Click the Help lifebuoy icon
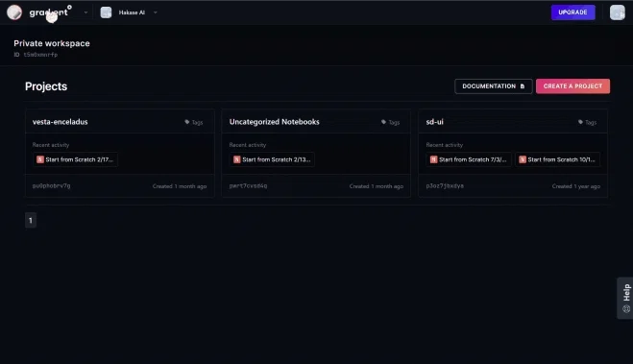Image resolution: width=633 pixels, height=364 pixels. [x=626, y=309]
